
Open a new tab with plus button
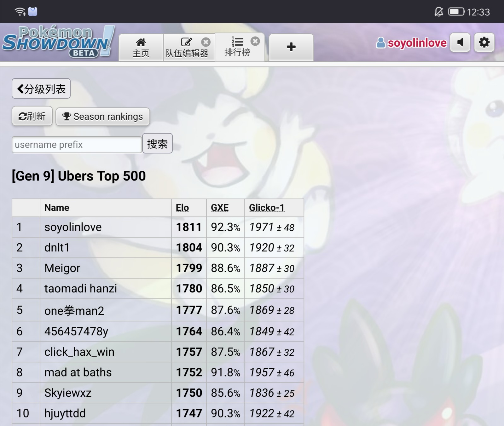tap(291, 47)
